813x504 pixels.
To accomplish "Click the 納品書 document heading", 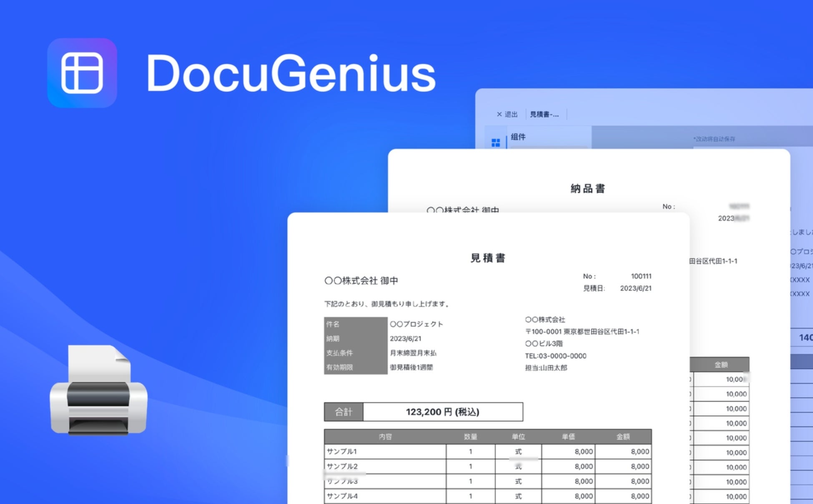I will point(587,189).
